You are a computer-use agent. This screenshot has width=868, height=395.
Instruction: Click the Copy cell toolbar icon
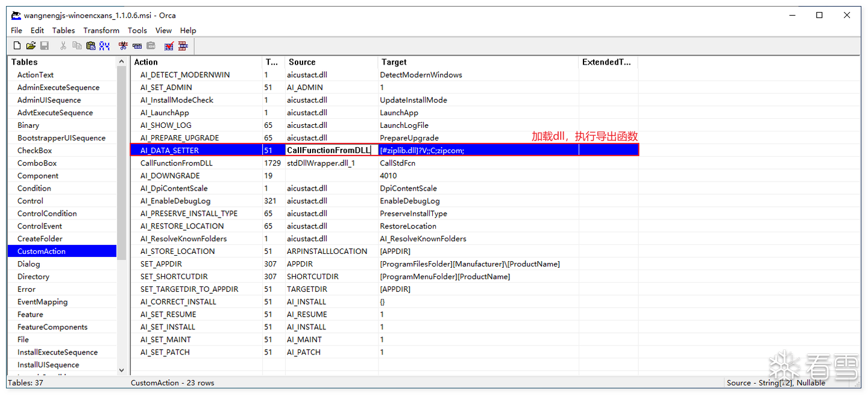[77, 46]
